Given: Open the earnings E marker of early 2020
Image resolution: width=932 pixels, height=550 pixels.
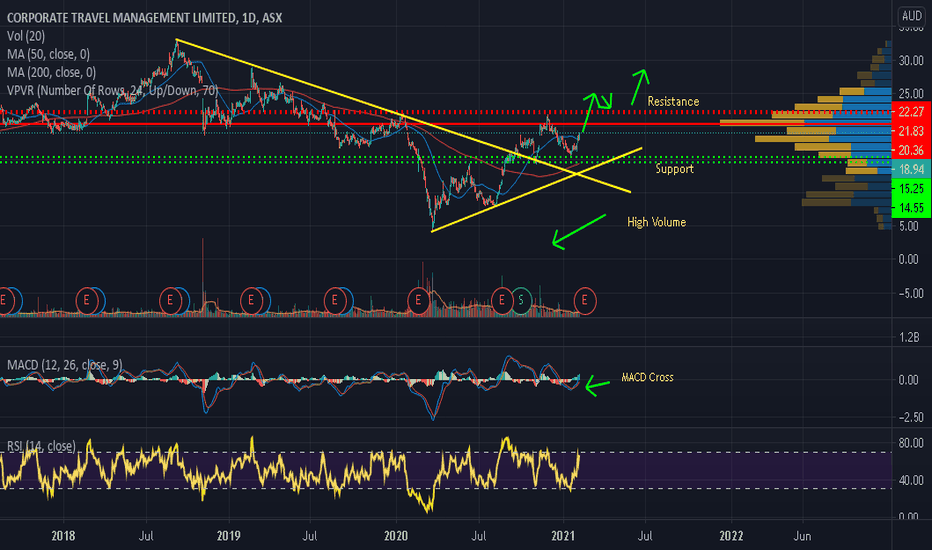Looking at the screenshot, I should tap(418, 300).
